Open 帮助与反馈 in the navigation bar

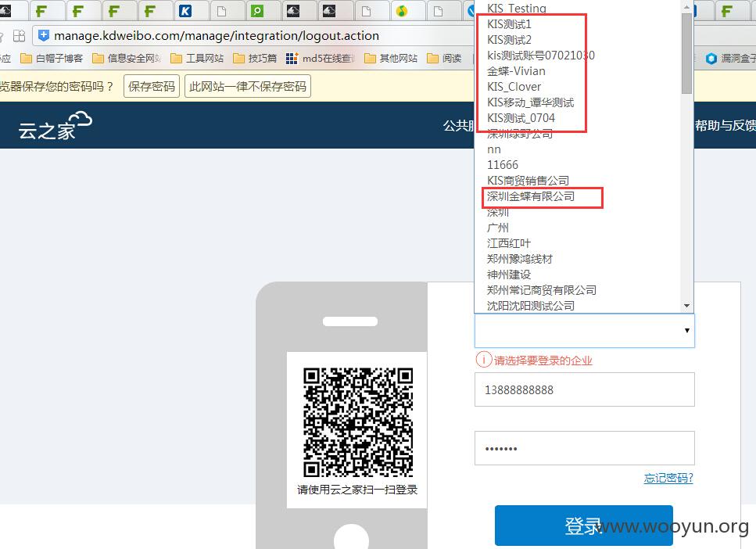(x=726, y=125)
